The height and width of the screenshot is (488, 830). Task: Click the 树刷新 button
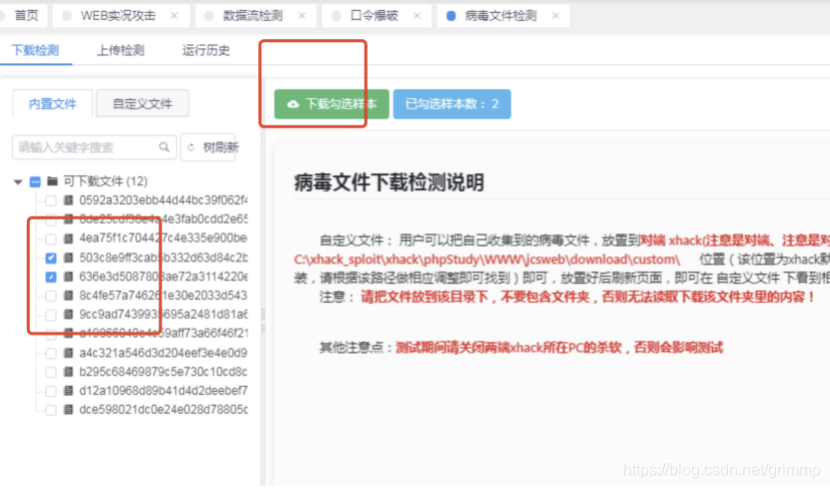[x=209, y=147]
